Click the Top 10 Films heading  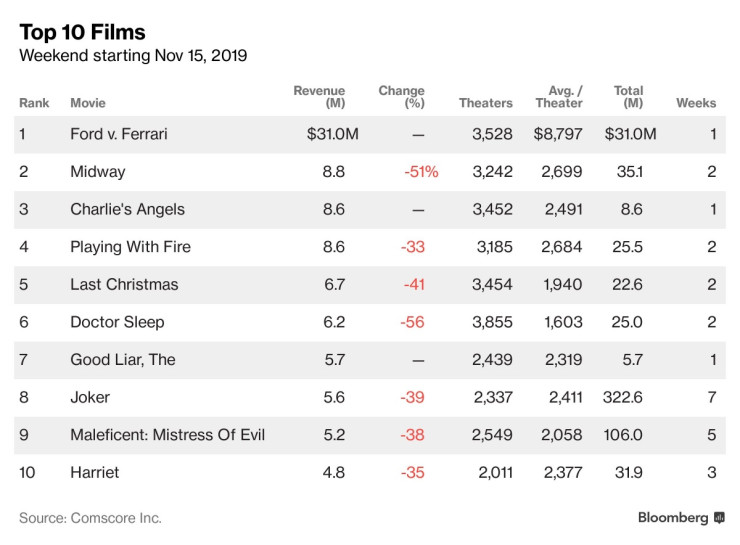click(x=82, y=33)
